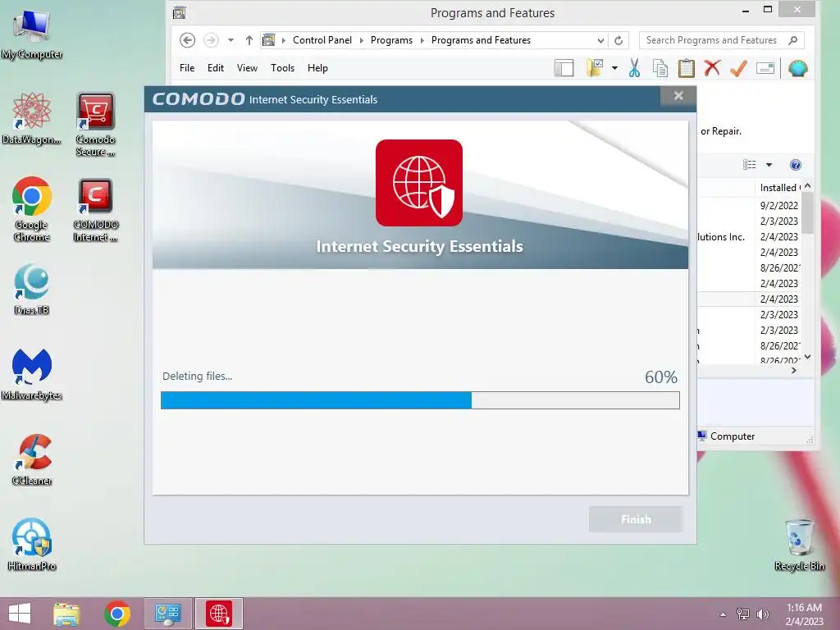Click the Control Panel breadcrumb arrow

pos(361,40)
